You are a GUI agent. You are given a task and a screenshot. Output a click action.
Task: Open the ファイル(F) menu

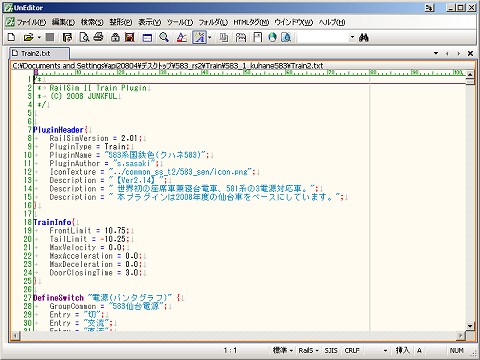pos(31,22)
